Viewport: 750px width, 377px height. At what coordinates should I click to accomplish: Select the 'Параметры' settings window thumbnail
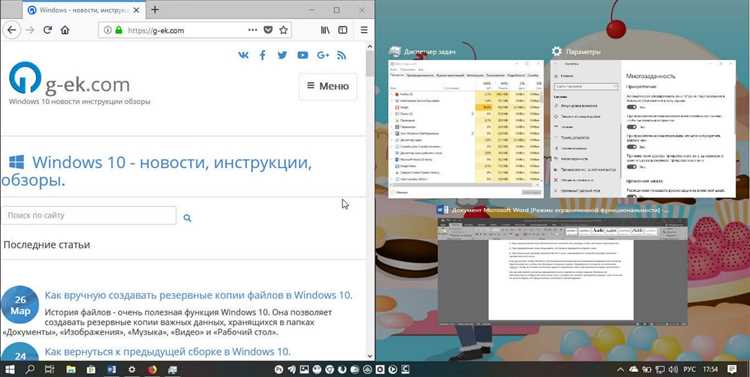tap(643, 129)
